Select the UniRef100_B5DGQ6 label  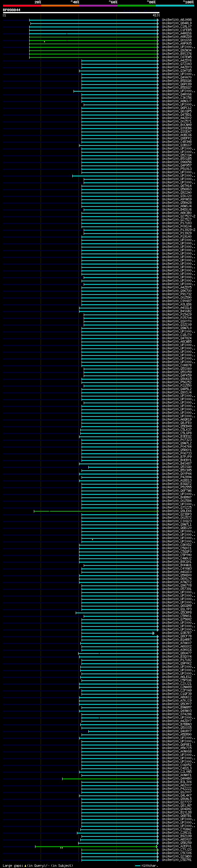pyautogui.click(x=176, y=81)
